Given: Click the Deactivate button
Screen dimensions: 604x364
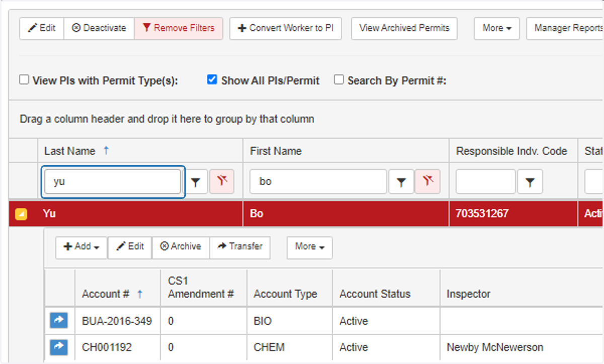Looking at the screenshot, I should (99, 28).
